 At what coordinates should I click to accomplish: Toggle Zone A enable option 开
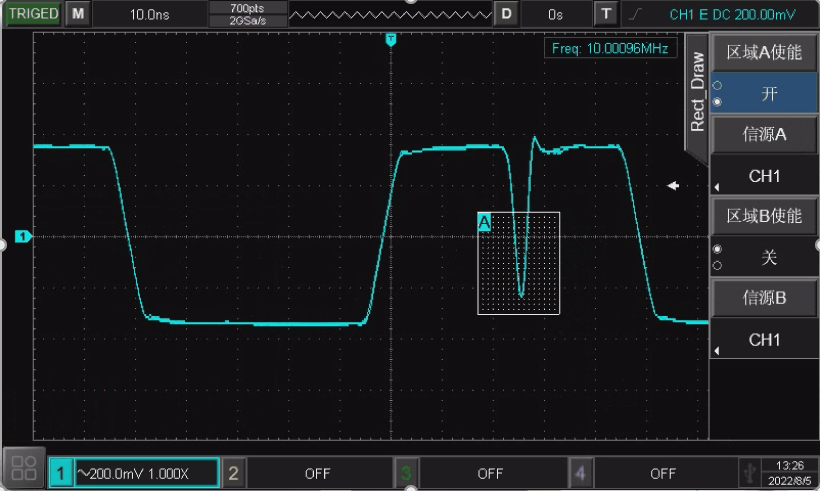[768, 94]
